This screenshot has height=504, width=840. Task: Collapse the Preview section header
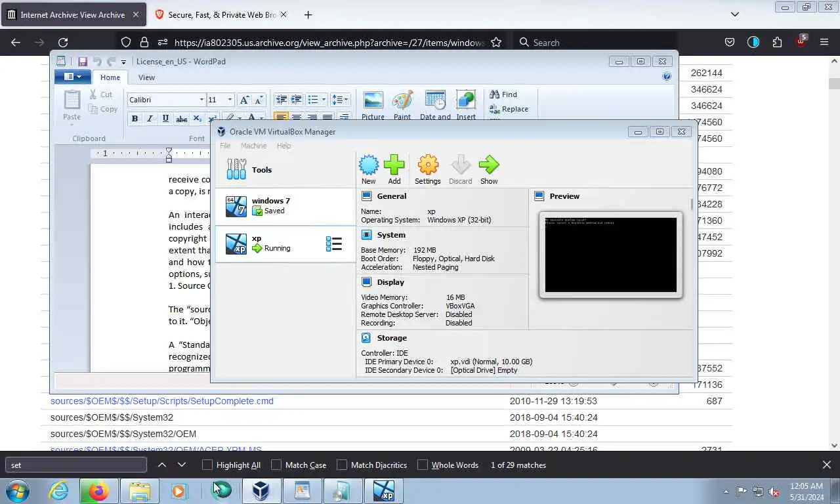[x=564, y=196]
